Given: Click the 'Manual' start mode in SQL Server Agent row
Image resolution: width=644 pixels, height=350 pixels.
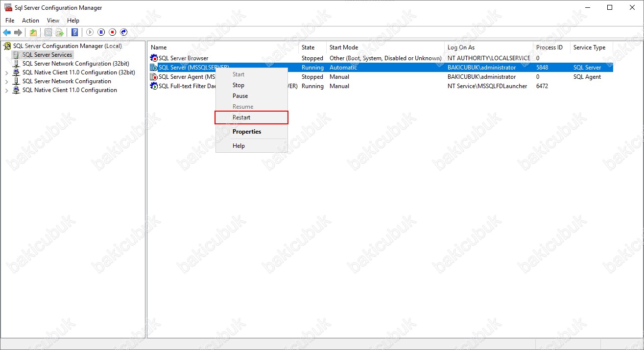Looking at the screenshot, I should (339, 77).
